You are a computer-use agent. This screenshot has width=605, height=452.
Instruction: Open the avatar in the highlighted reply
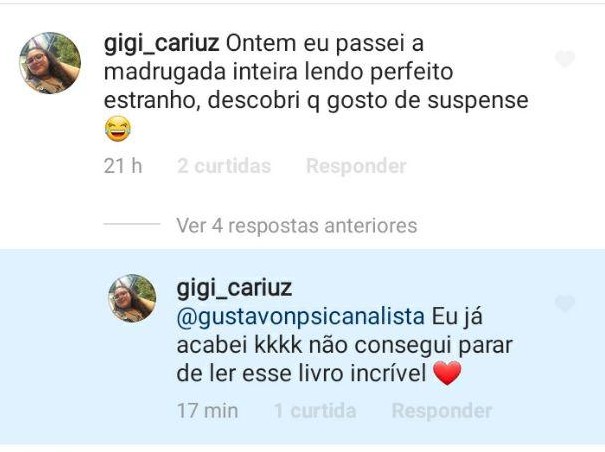coord(132,298)
